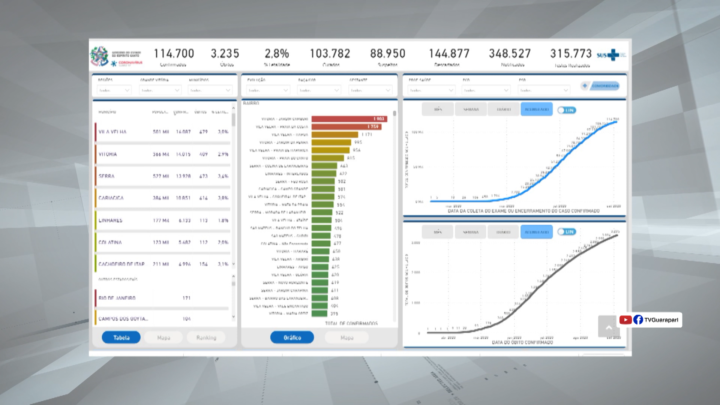
Task: Click the Mapa button next to Gráfico
Action: click(347, 338)
